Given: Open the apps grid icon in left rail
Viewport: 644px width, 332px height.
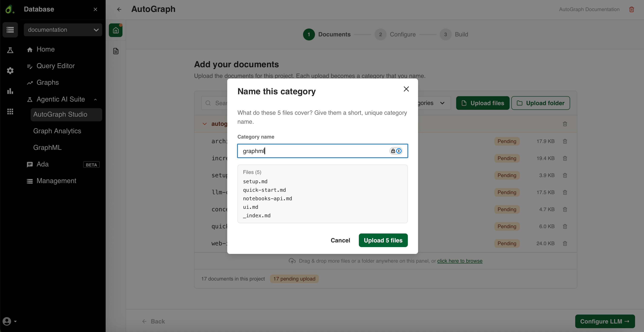Looking at the screenshot, I should click(10, 112).
